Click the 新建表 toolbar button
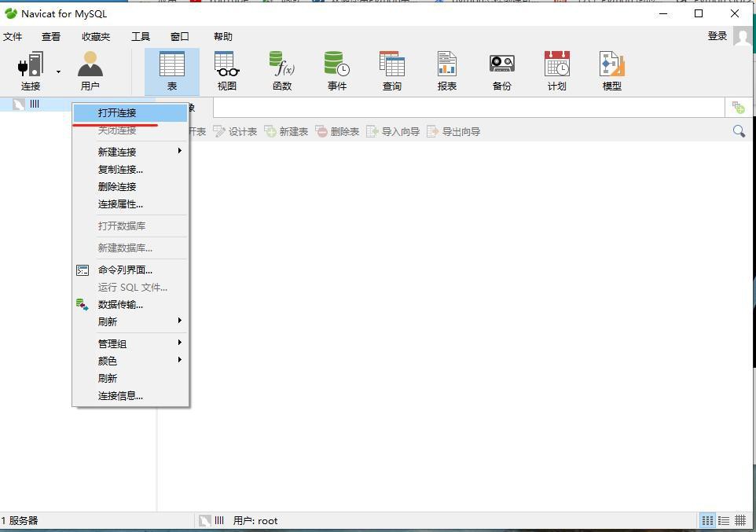This screenshot has height=532, width=756. 286,132
